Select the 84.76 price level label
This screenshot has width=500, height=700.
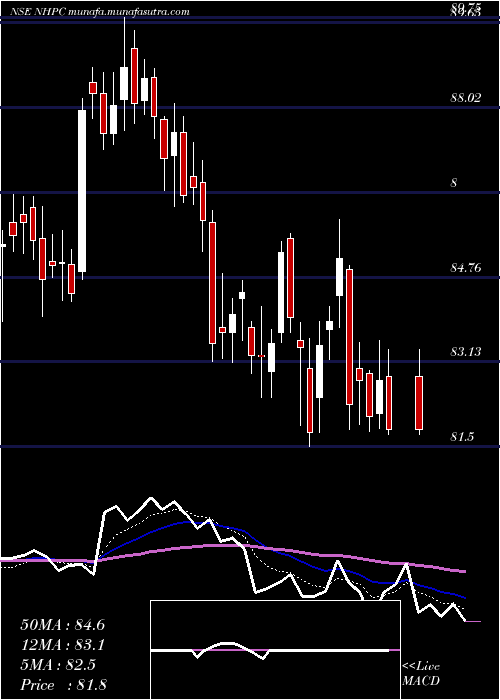[x=466, y=268]
